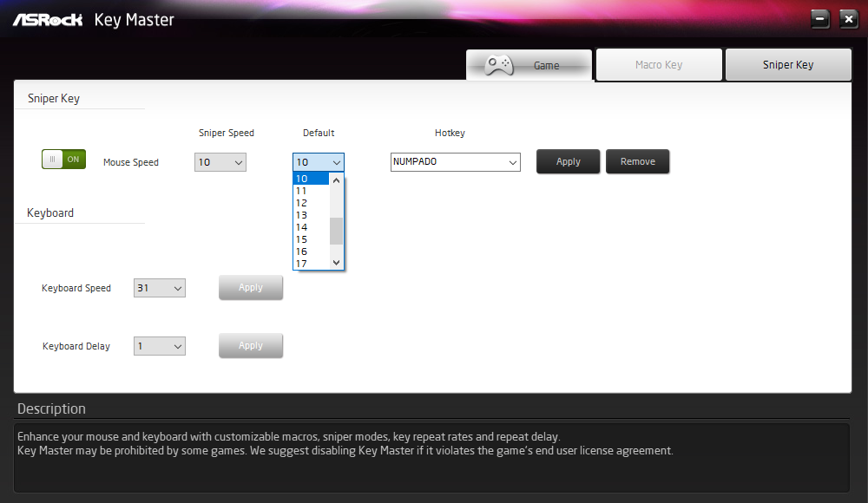Expand the Keyboard Speed dropdown

click(160, 288)
